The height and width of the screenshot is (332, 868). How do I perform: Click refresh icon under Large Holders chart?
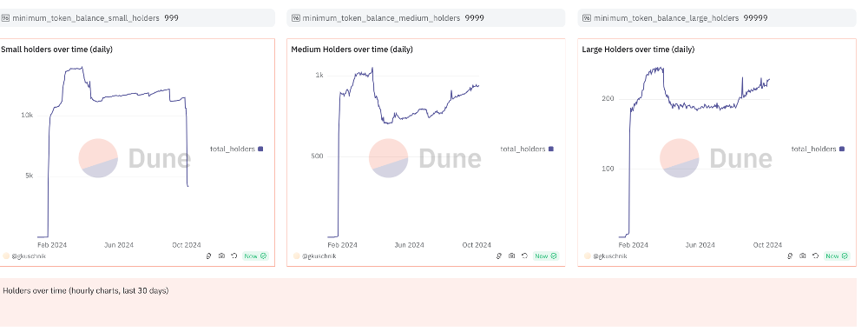pos(815,256)
